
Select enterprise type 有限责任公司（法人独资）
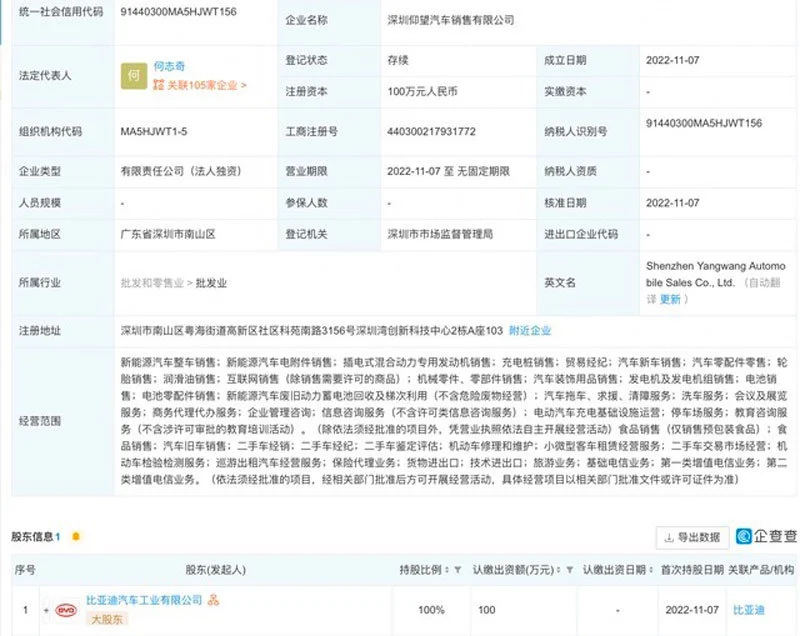click(181, 171)
